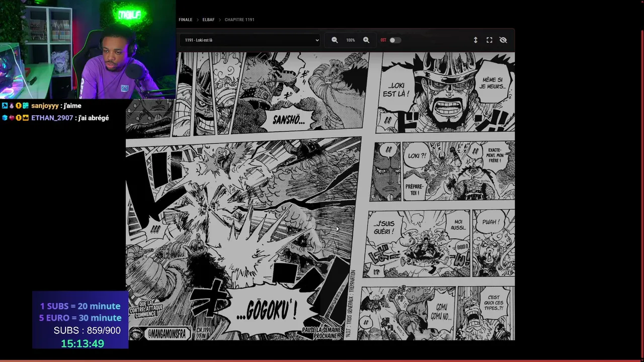The image size is (644, 362).
Task: Open the ELBAF breadcrumb link
Action: (208, 20)
